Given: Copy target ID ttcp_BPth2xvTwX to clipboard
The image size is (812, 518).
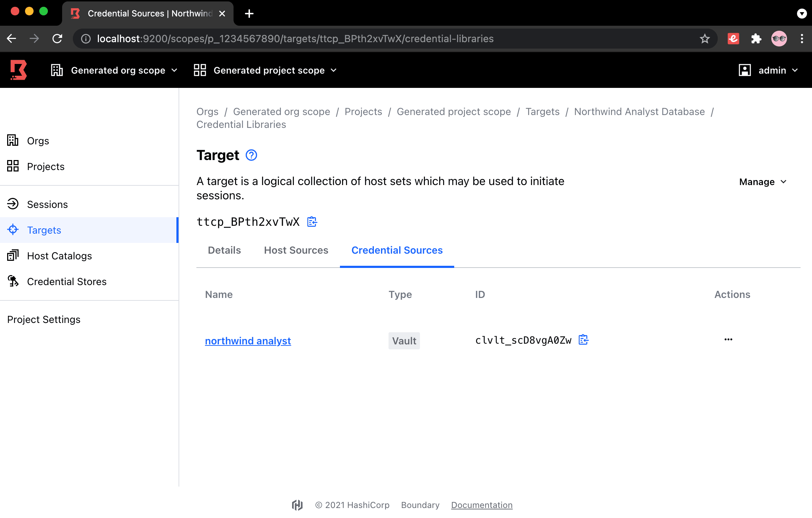Looking at the screenshot, I should click(312, 222).
